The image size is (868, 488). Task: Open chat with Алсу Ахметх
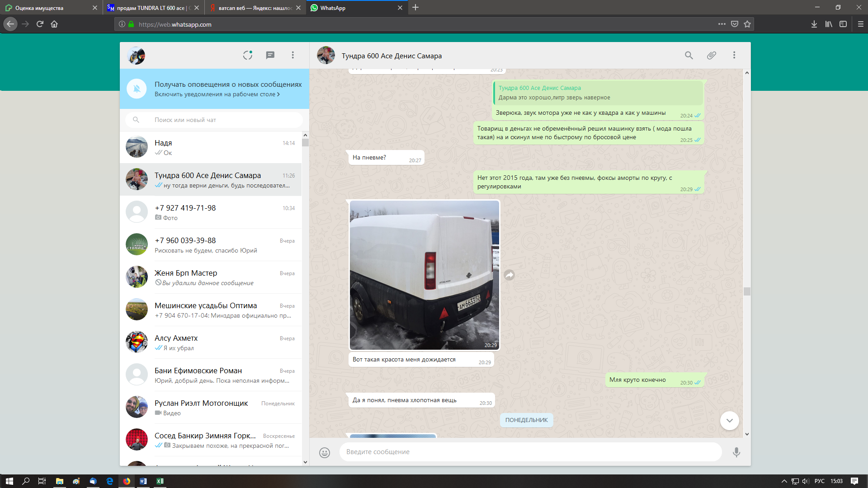(211, 343)
